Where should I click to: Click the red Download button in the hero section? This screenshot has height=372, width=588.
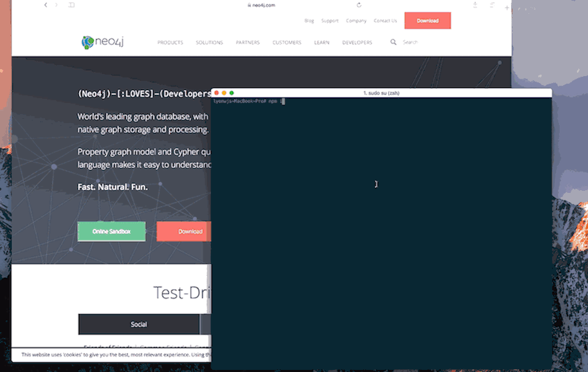point(184,232)
